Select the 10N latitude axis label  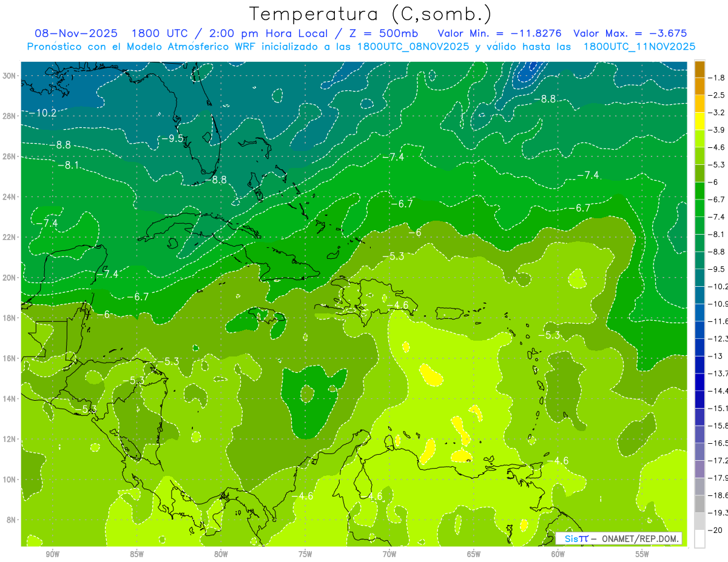coord(10,480)
